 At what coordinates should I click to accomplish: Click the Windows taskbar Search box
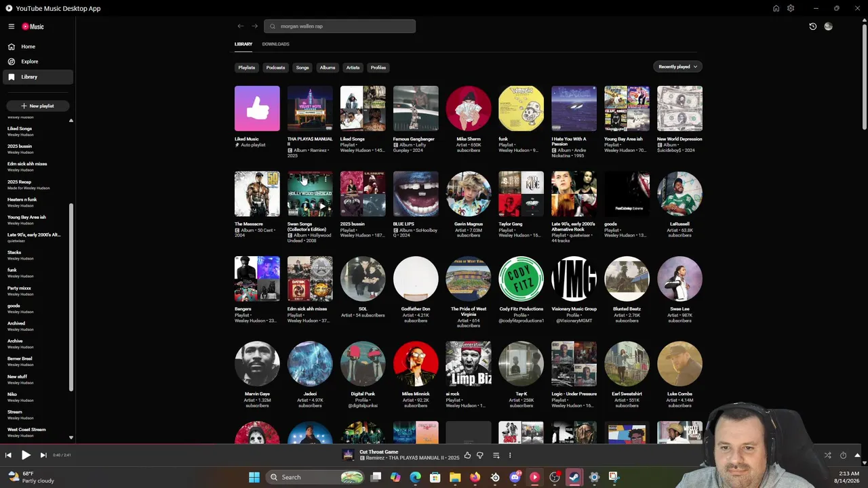315,477
